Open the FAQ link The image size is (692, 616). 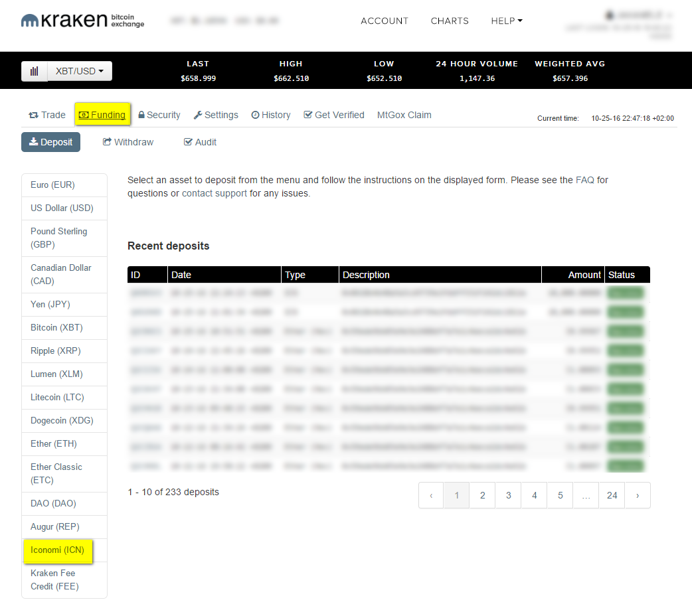pyautogui.click(x=585, y=180)
